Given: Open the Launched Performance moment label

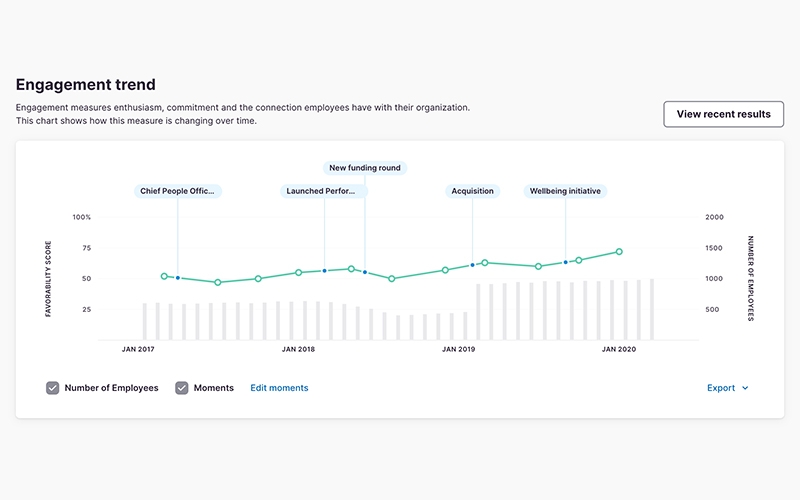Looking at the screenshot, I should click(325, 191).
